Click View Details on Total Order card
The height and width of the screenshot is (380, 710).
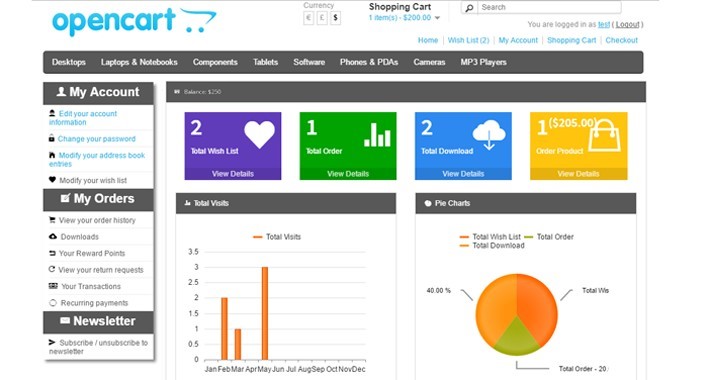coord(348,173)
